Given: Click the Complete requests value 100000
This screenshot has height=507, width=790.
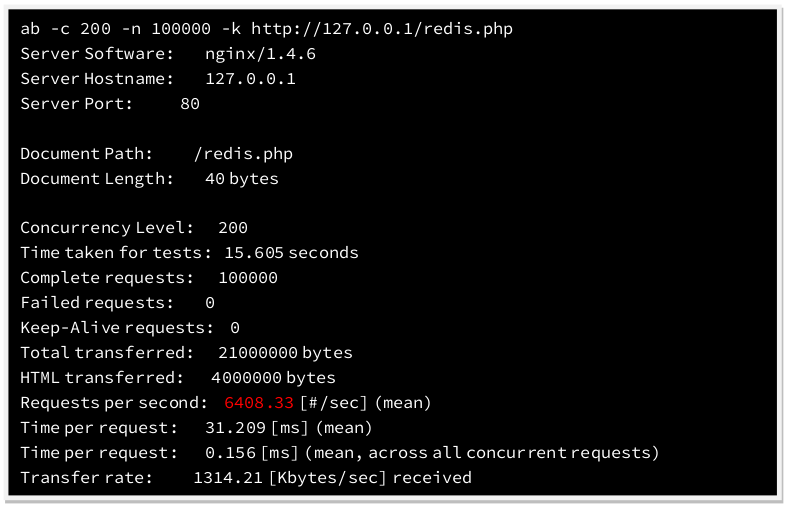Looking at the screenshot, I should tap(248, 278).
